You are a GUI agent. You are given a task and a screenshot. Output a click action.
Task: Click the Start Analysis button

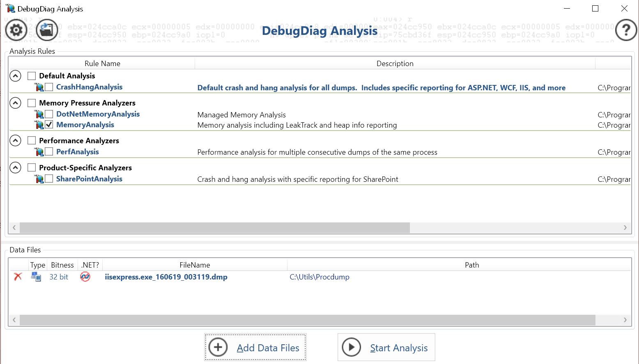(x=386, y=347)
